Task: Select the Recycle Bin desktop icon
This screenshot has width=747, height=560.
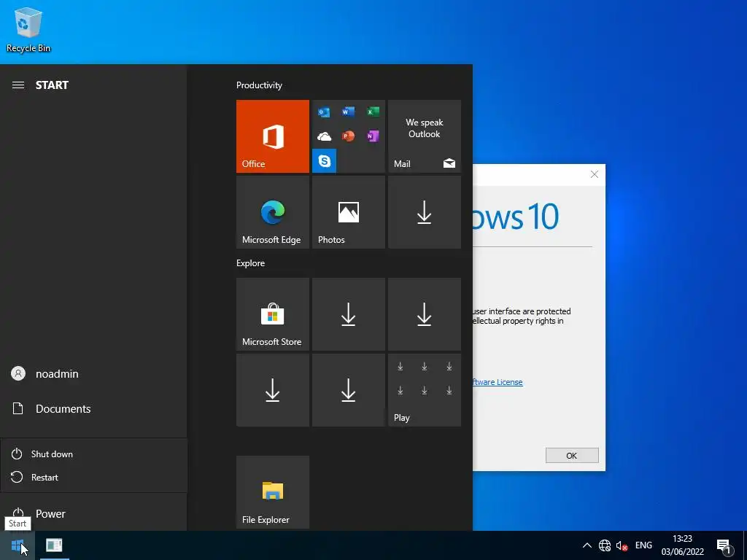Action: pos(28,29)
